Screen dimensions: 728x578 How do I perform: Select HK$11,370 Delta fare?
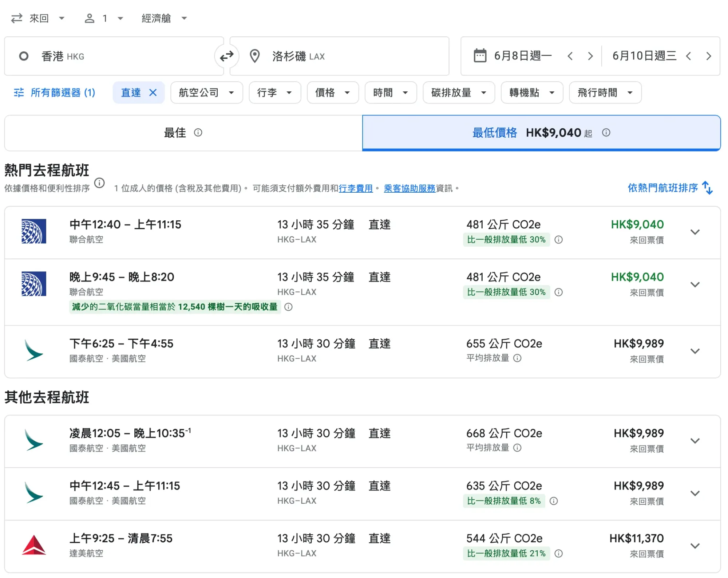point(637,538)
